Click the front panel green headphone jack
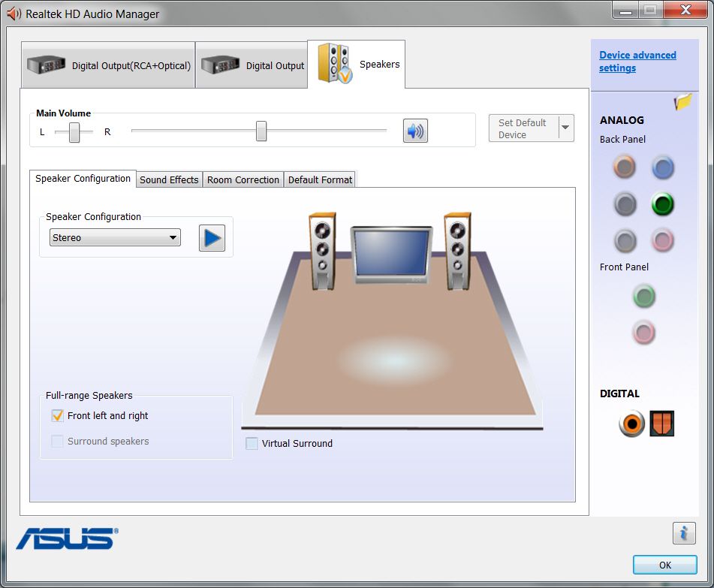The image size is (714, 588). [x=643, y=296]
